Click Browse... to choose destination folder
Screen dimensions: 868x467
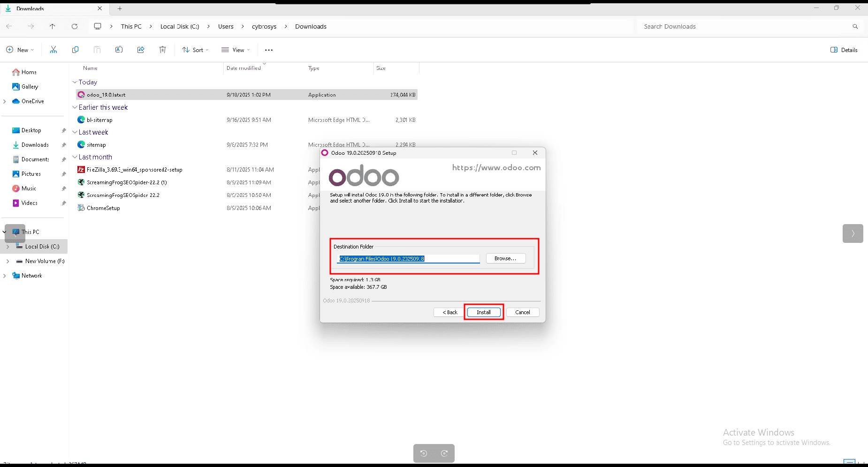(506, 258)
